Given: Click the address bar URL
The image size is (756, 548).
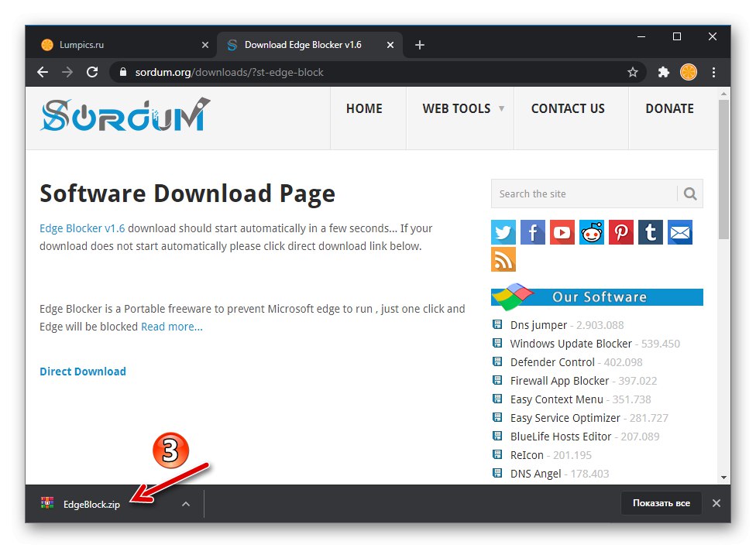Looking at the screenshot, I should click(229, 72).
